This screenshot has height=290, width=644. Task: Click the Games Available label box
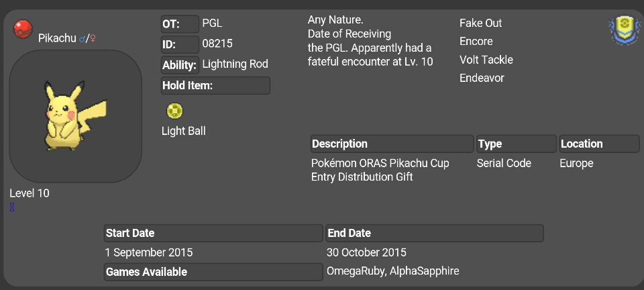coord(213,272)
